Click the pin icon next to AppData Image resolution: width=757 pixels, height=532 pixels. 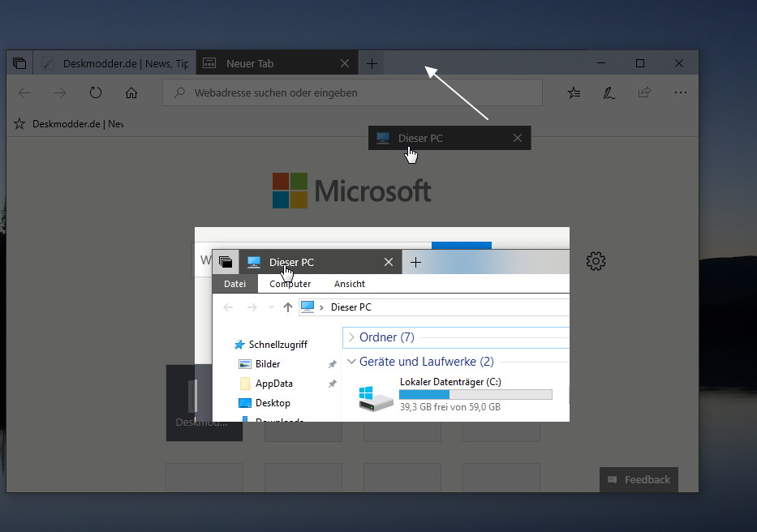click(x=332, y=384)
